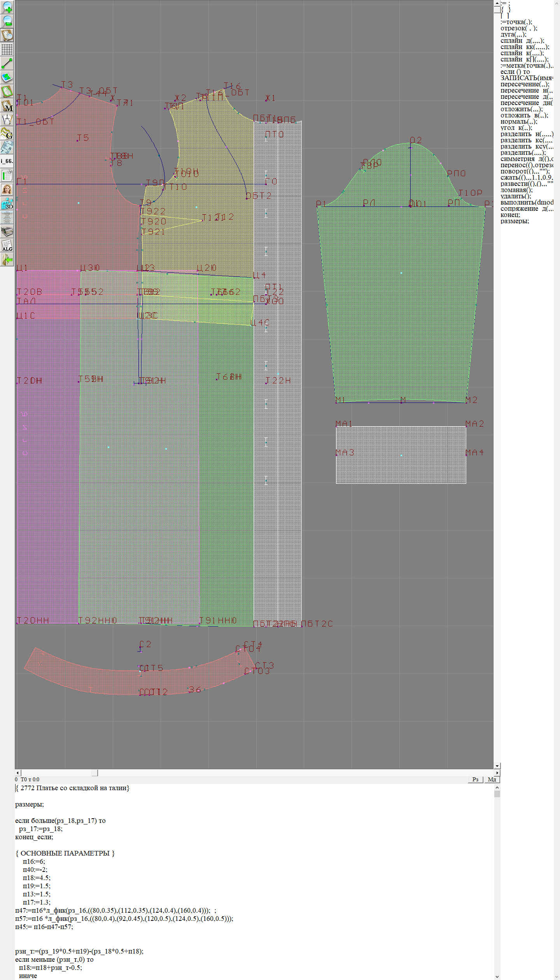
Task: Open the pattern with M icon
Action: tap(7, 105)
